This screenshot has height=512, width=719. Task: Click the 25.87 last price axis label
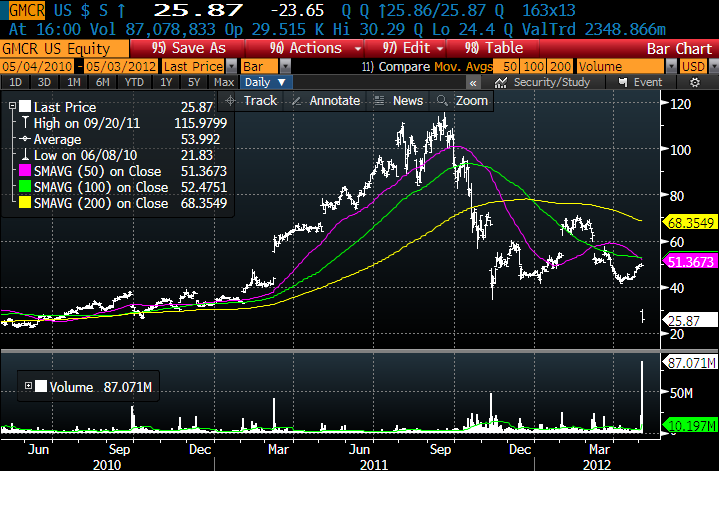[x=691, y=320]
